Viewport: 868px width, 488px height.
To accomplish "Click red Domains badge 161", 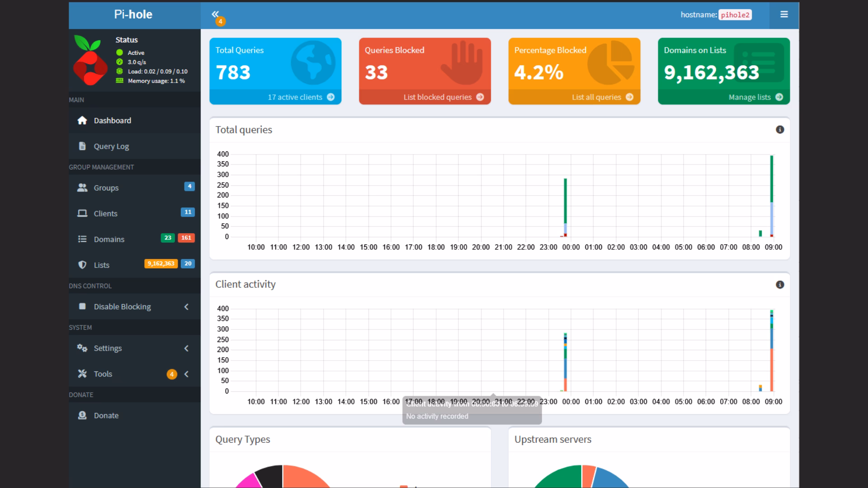I will coord(186,238).
